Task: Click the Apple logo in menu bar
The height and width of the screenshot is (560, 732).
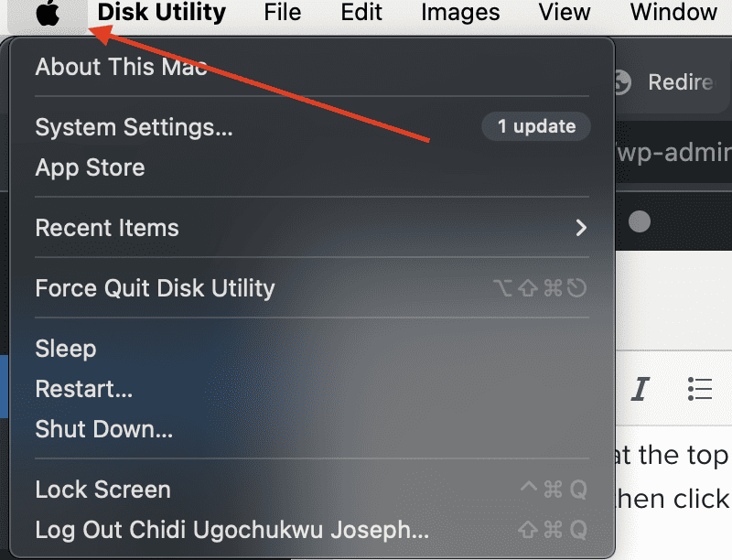Action: [x=47, y=14]
